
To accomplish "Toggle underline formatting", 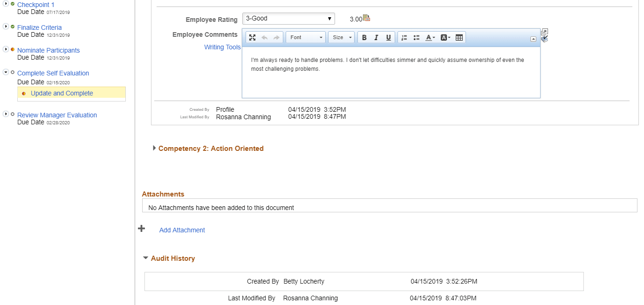I will click(x=389, y=38).
